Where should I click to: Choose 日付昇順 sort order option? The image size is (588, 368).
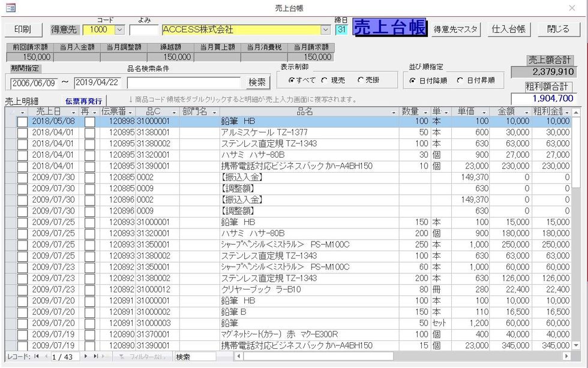pyautogui.click(x=460, y=80)
